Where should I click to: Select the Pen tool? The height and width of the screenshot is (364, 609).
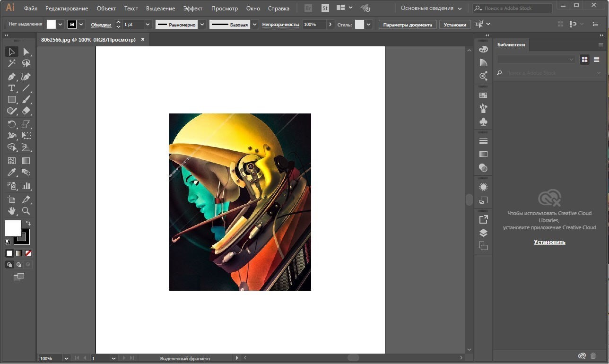click(x=12, y=77)
